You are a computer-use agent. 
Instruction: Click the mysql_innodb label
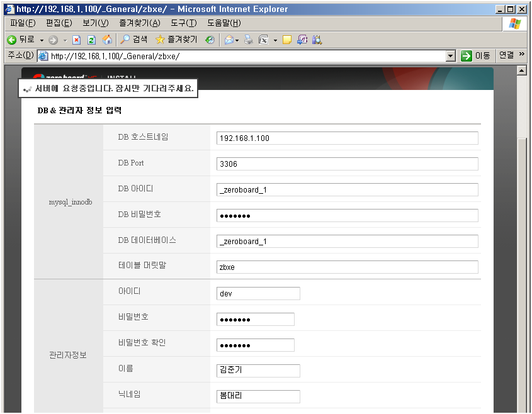click(x=71, y=202)
